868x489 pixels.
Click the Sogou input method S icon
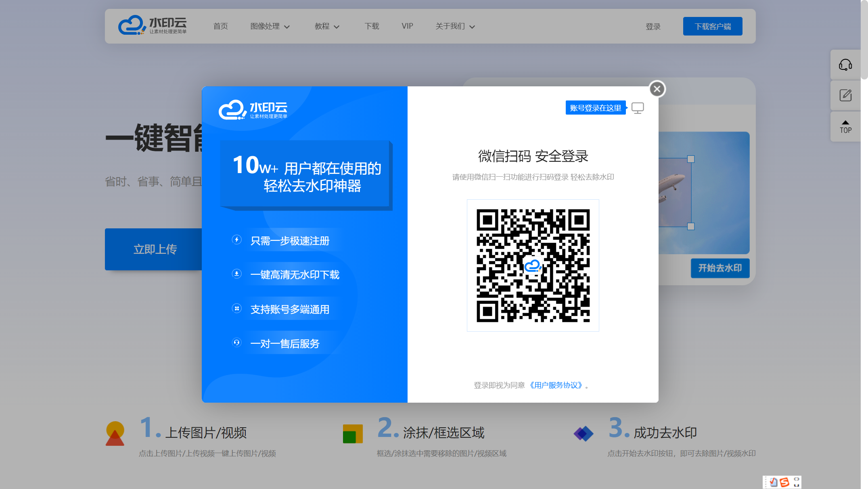[x=784, y=482]
